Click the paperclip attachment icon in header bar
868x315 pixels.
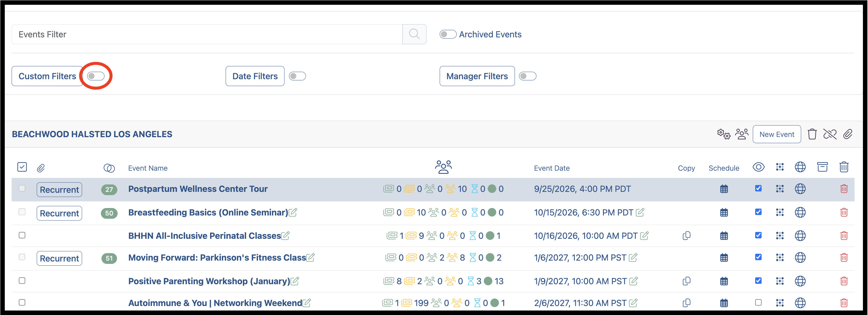click(x=848, y=134)
